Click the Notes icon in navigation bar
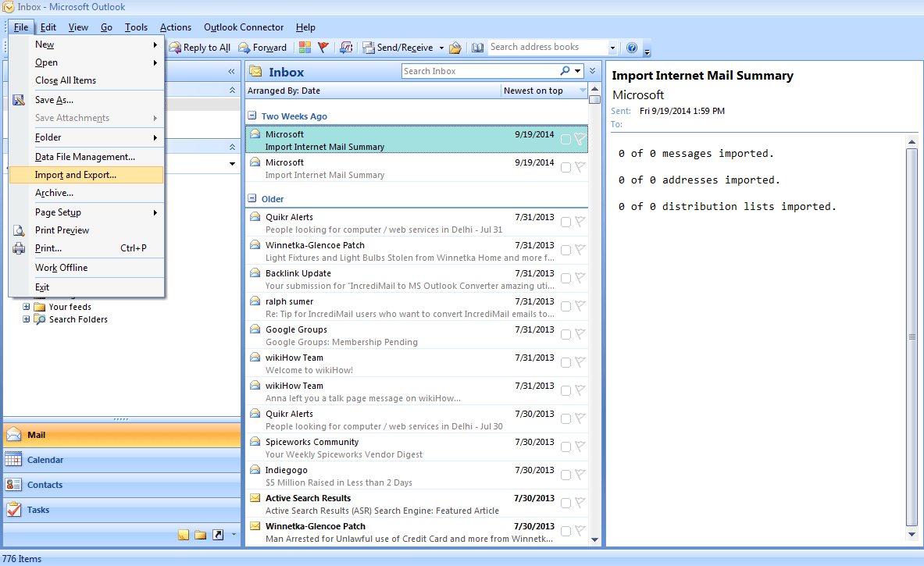Image resolution: width=924 pixels, height=566 pixels. coord(184,534)
